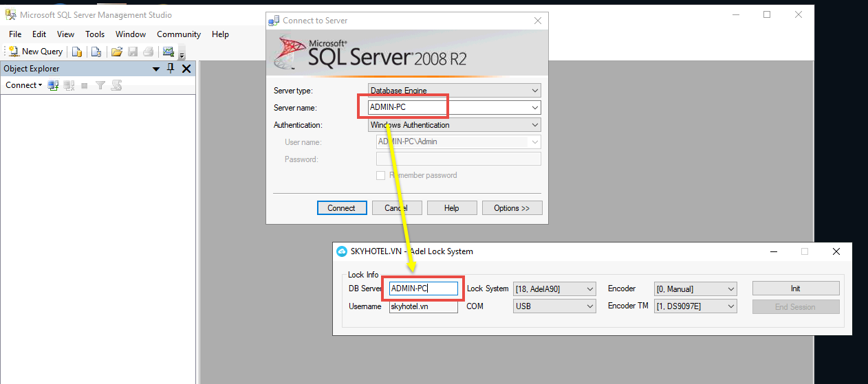The image size is (868, 384).
Task: Open the Activity Monitor toolbar icon
Action: coord(168,52)
